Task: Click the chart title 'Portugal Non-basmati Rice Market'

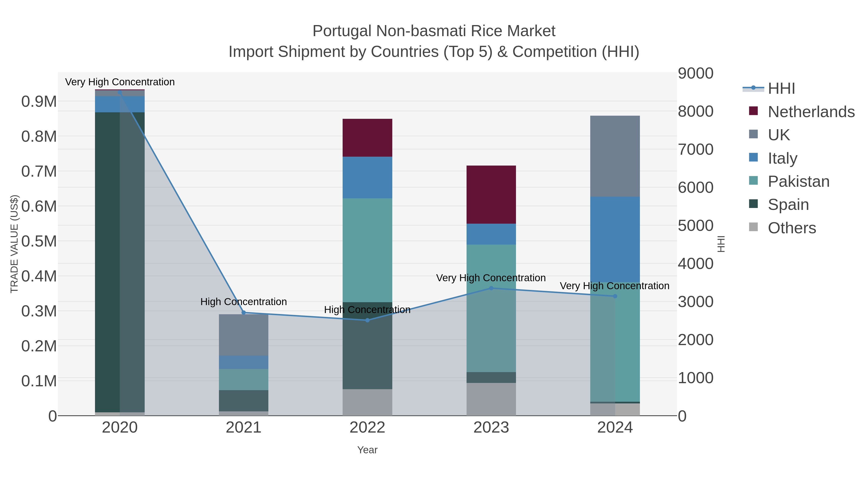Action: (434, 31)
